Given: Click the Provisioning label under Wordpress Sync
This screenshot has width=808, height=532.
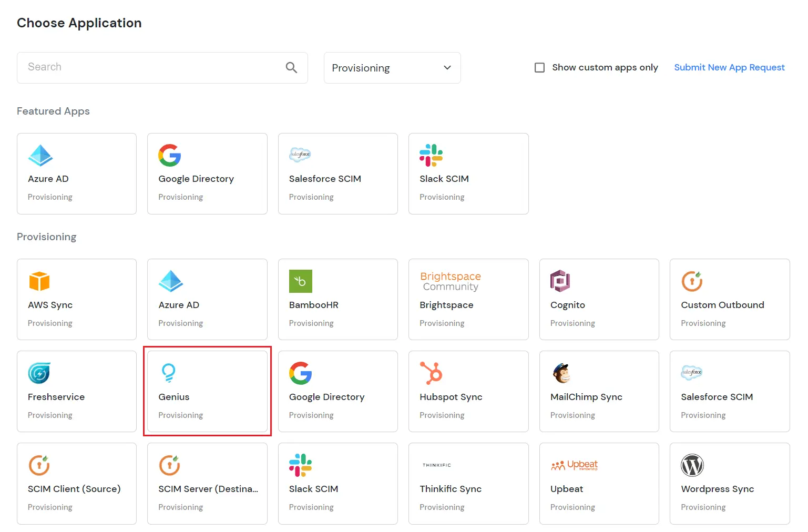Looking at the screenshot, I should (x=703, y=507).
